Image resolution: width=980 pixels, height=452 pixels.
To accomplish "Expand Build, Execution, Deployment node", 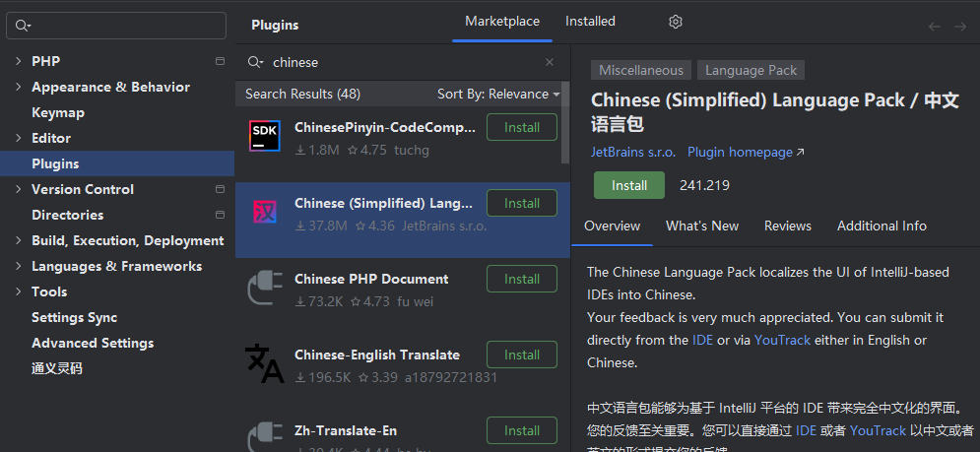I will [18, 240].
